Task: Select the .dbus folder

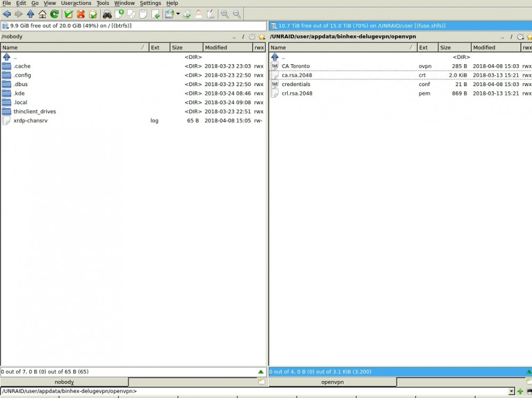Action: (x=133, y=84)
